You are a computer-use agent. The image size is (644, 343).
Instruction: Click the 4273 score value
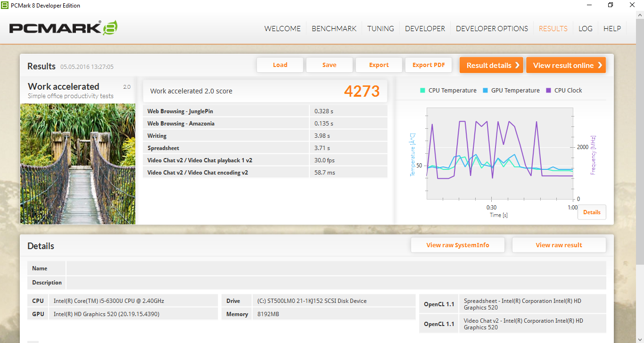click(362, 91)
